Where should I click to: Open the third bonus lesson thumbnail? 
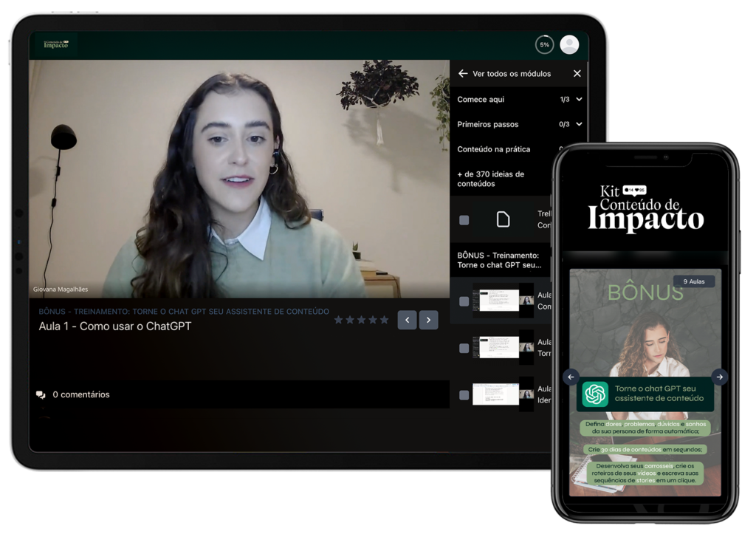(496, 394)
